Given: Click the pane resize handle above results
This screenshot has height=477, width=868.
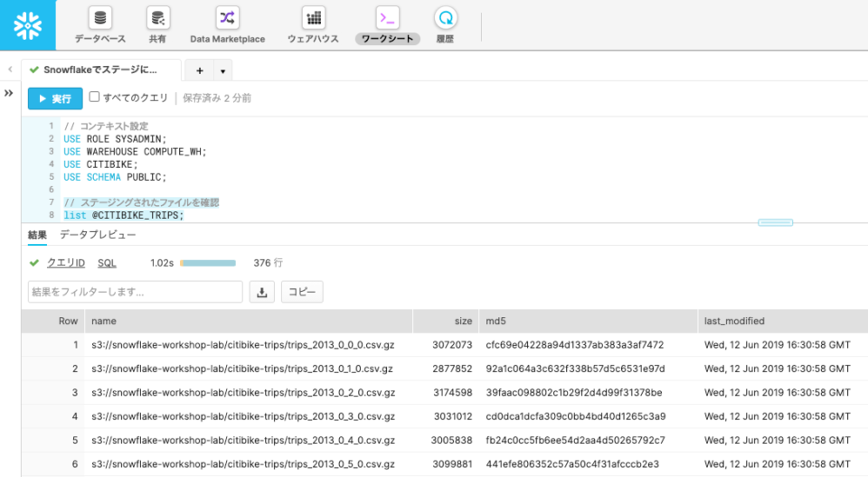Looking at the screenshot, I should (x=775, y=222).
